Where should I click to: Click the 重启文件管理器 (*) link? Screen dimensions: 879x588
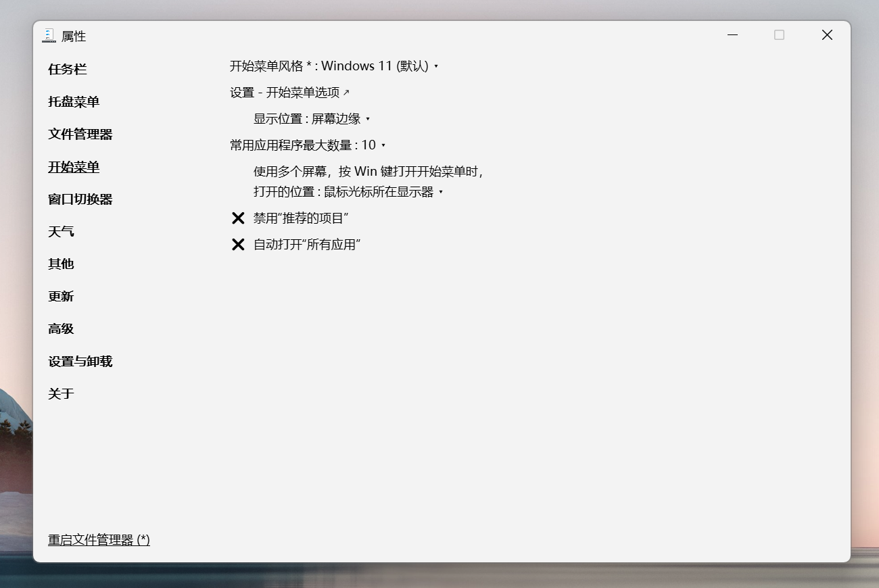coord(99,540)
